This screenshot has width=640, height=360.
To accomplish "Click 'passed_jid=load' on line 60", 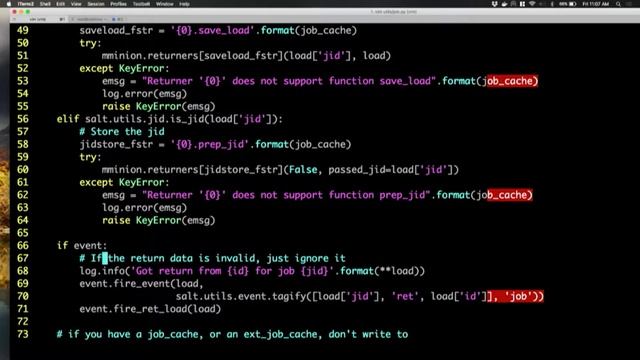I will [371, 170].
